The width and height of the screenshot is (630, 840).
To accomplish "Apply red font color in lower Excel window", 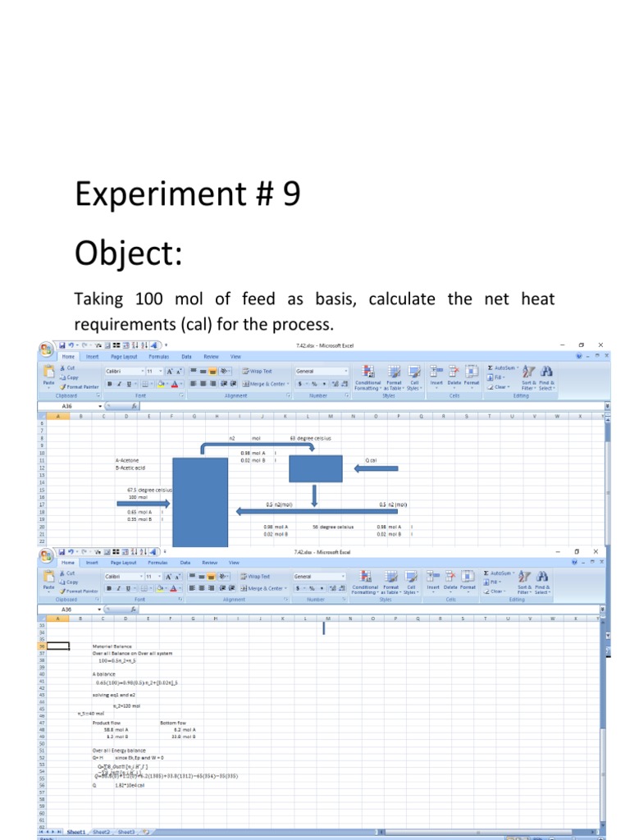I will pyautogui.click(x=173, y=588).
